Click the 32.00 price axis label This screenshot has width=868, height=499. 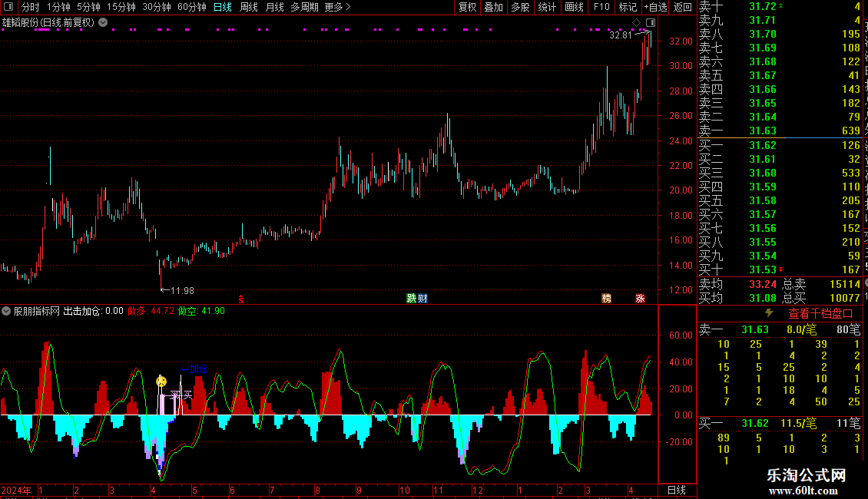point(681,41)
